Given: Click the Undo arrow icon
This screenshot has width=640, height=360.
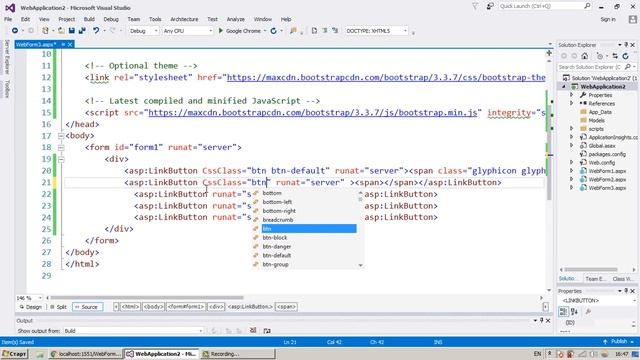Looking at the screenshot, I should (x=96, y=31).
